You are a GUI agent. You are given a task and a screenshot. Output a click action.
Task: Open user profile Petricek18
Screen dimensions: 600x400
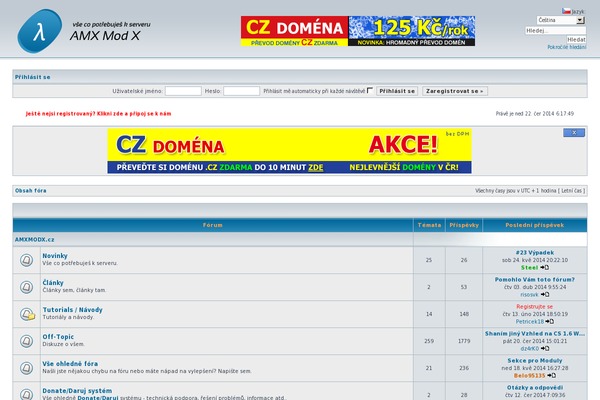point(530,322)
